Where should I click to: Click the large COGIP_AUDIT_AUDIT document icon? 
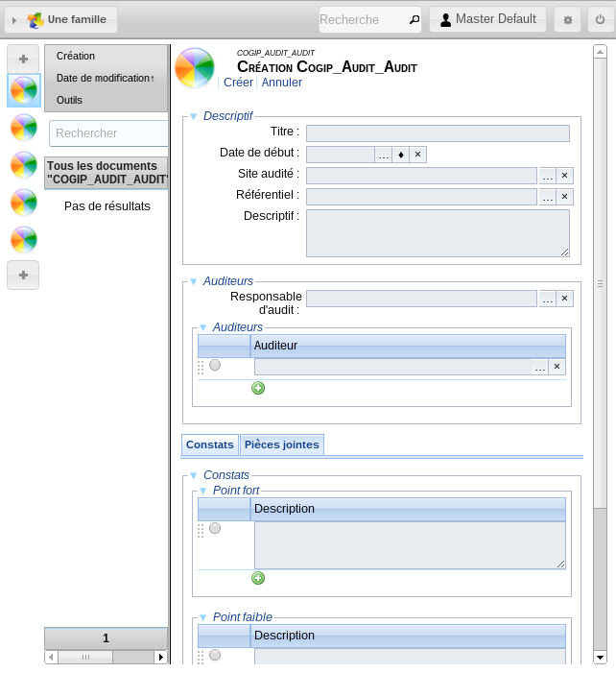[195, 67]
